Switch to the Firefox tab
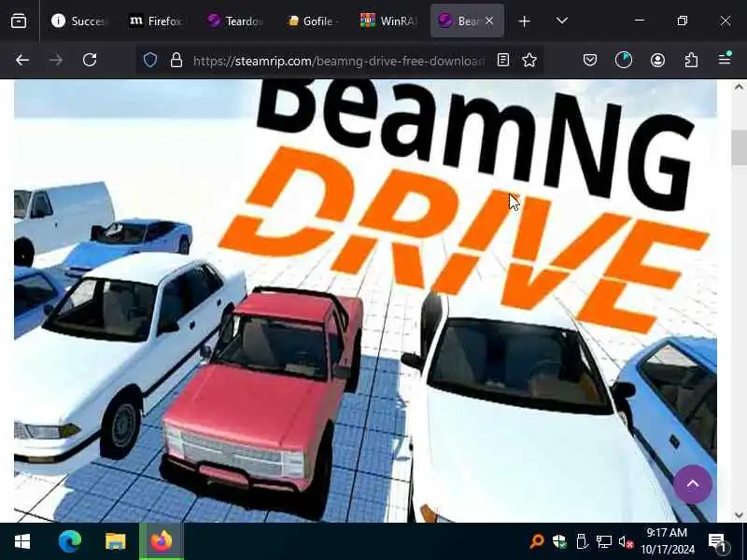The image size is (747, 560). 156,21
